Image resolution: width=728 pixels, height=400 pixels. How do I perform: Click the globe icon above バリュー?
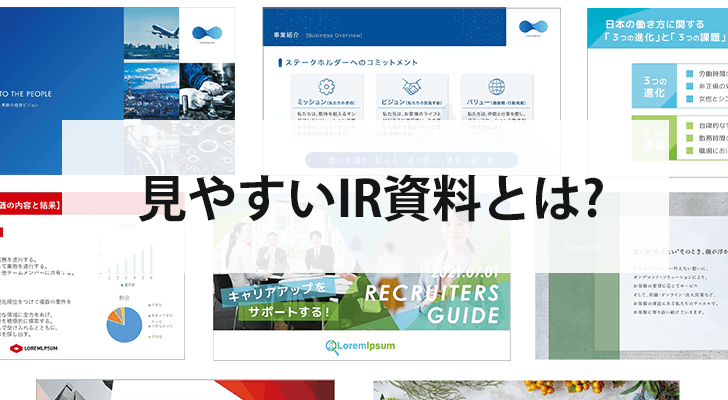click(496, 87)
